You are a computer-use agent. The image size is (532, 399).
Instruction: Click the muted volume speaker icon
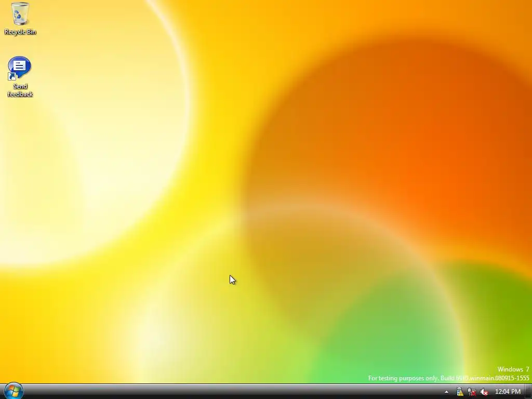(484, 392)
